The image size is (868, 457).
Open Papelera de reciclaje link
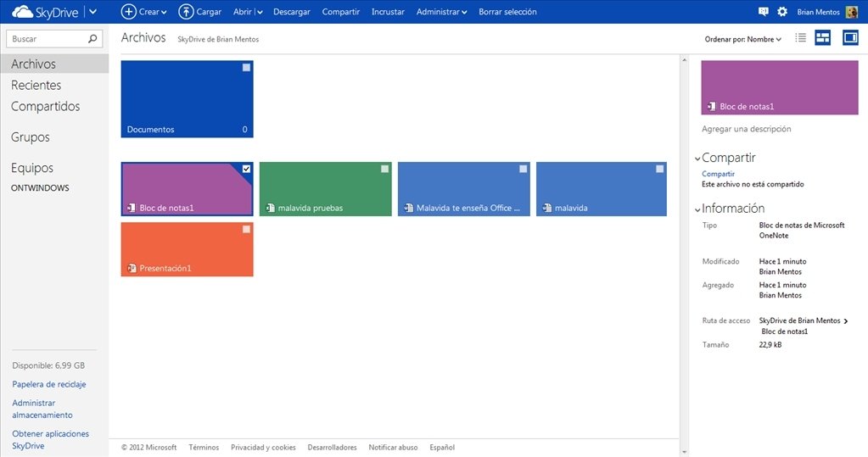click(x=49, y=384)
